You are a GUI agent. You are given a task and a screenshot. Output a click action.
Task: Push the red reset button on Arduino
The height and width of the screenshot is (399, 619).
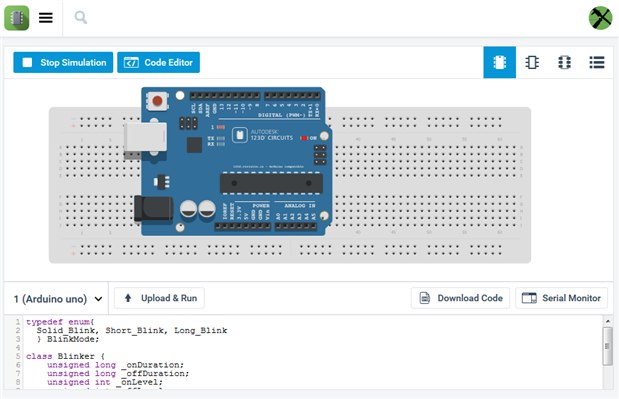pyautogui.click(x=157, y=101)
